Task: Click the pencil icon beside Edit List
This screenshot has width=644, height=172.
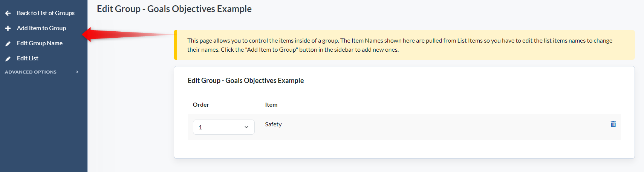Action: tap(8, 58)
